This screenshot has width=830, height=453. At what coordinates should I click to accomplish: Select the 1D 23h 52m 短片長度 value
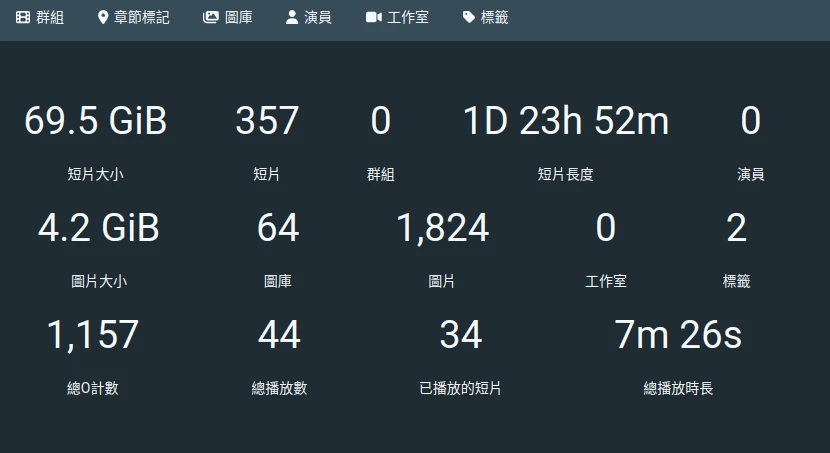[x=566, y=121]
